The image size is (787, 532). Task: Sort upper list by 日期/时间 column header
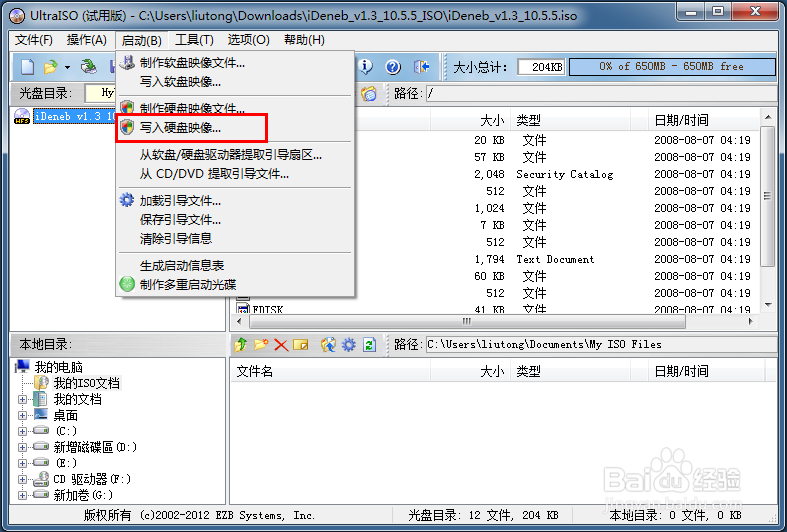pos(703,120)
